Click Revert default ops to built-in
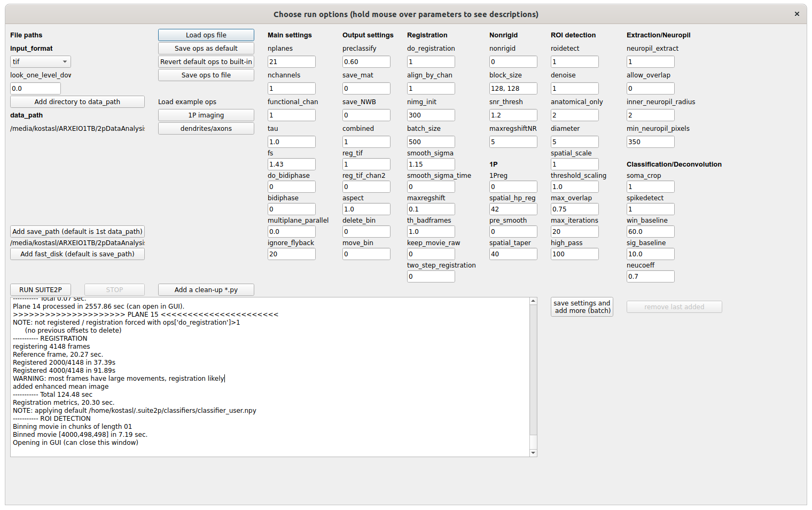The width and height of the screenshot is (812, 510). tap(206, 61)
